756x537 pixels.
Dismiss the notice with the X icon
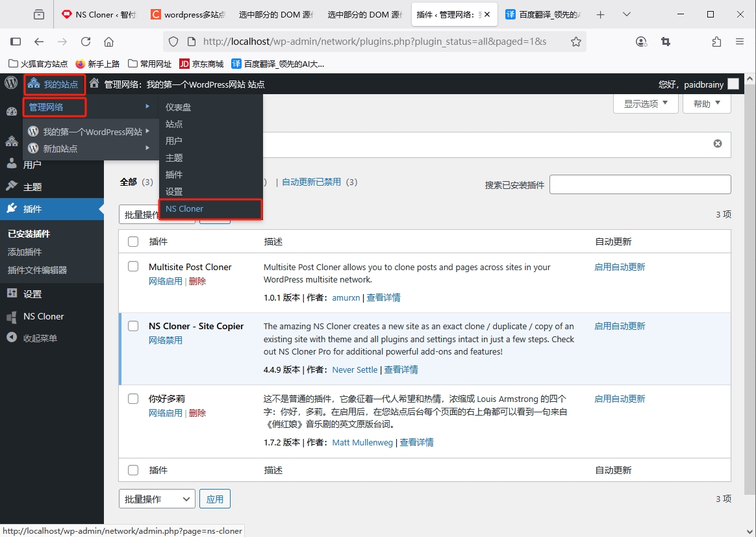pos(718,144)
